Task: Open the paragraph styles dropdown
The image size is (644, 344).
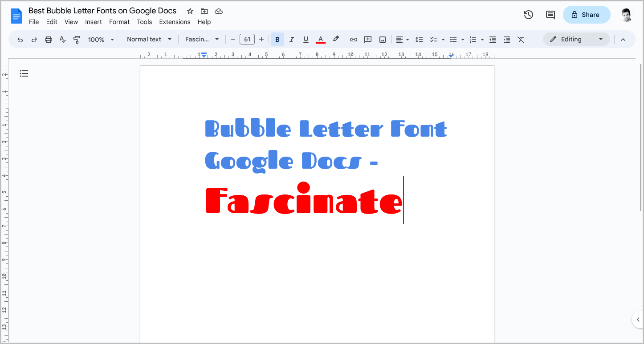Action: click(x=149, y=39)
